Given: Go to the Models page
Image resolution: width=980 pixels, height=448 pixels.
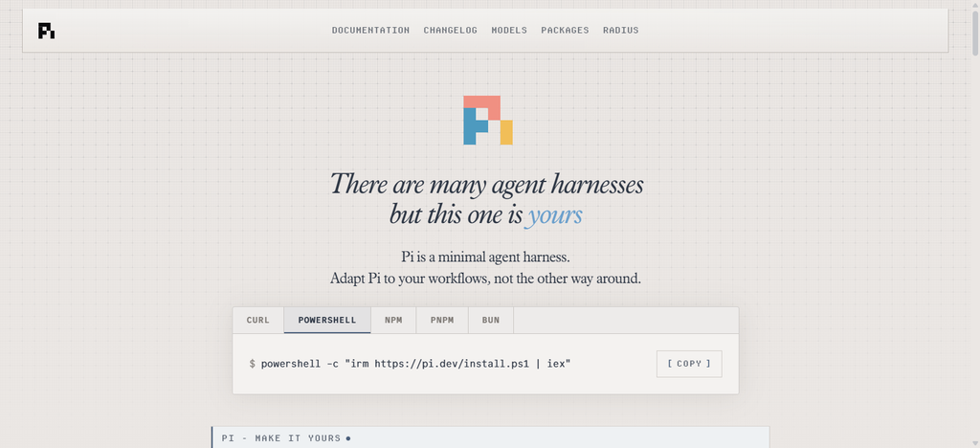Looking at the screenshot, I should [509, 30].
